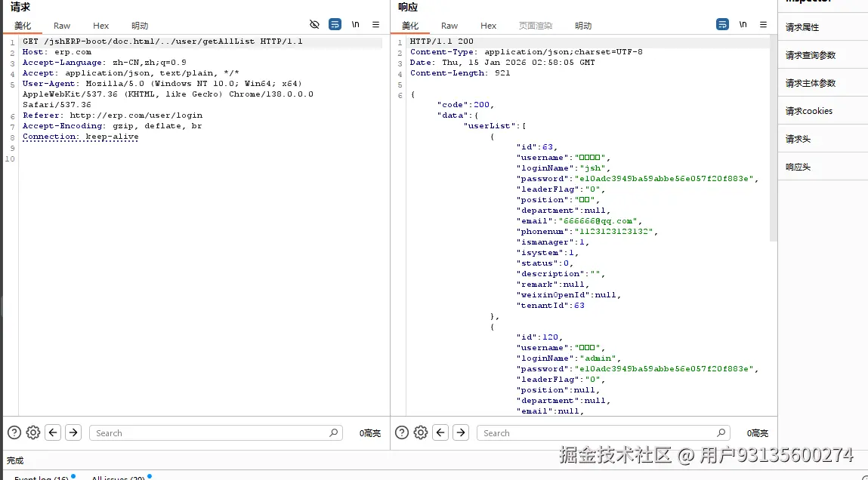868x480 pixels.
Task: Click Accept-Encoding header line
Action: coord(112,126)
